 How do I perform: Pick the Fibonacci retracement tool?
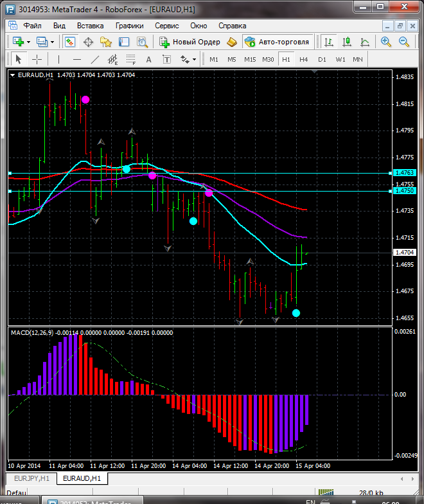pos(132,59)
